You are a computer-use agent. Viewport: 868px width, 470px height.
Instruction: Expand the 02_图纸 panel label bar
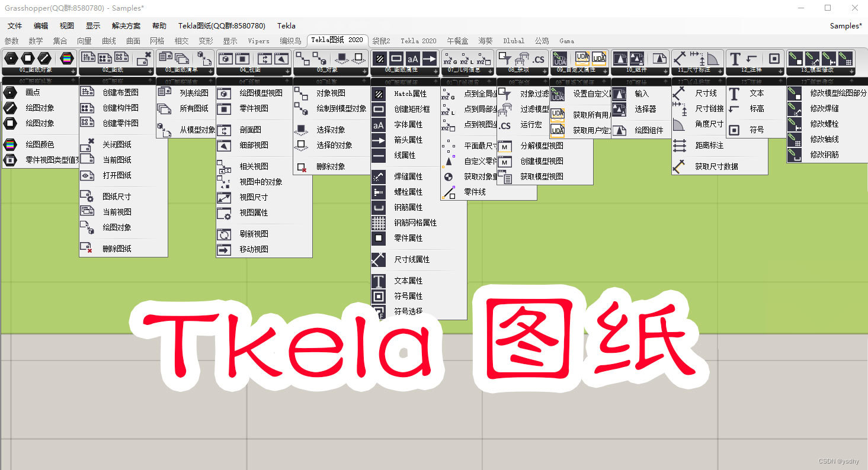(x=117, y=70)
